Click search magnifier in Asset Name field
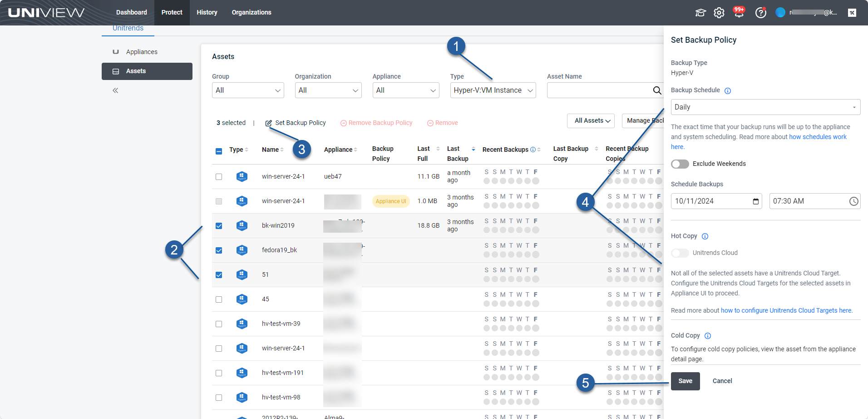 point(657,90)
